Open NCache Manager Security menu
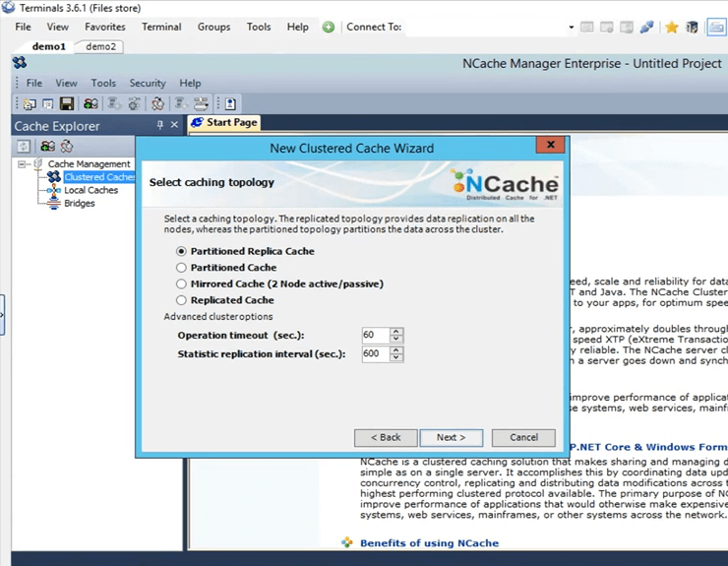This screenshot has width=728, height=566. pyautogui.click(x=148, y=84)
